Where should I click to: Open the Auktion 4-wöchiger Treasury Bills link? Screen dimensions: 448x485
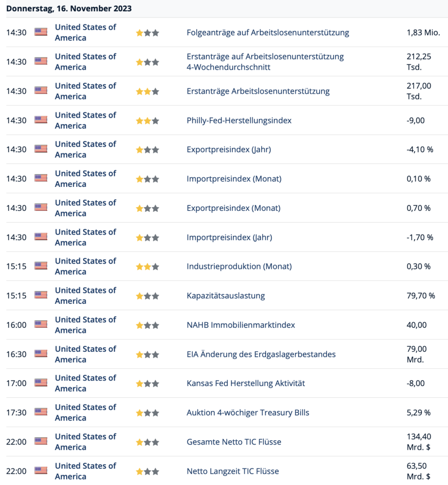(248, 412)
